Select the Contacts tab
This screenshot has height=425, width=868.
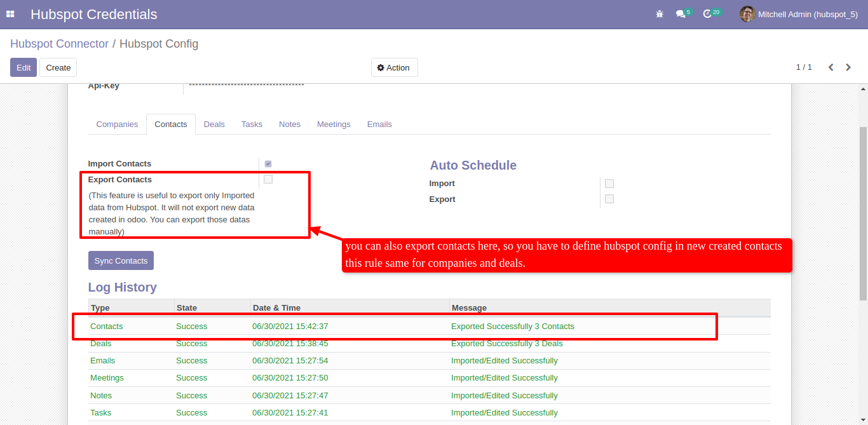171,125
